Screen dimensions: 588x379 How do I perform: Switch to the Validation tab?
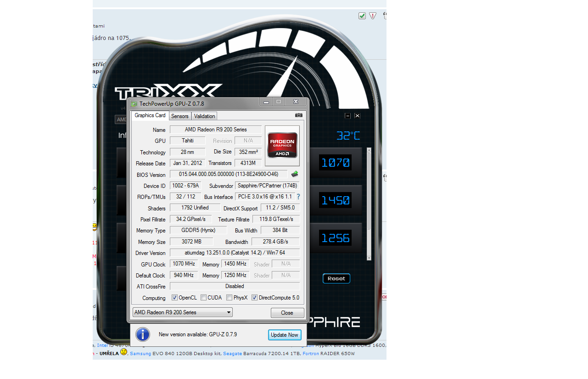[204, 116]
